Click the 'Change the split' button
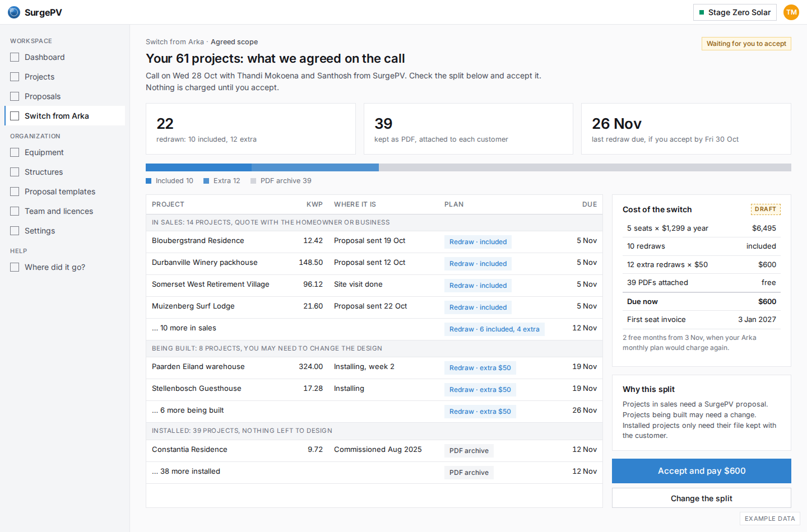The image size is (807, 532). coord(702,498)
